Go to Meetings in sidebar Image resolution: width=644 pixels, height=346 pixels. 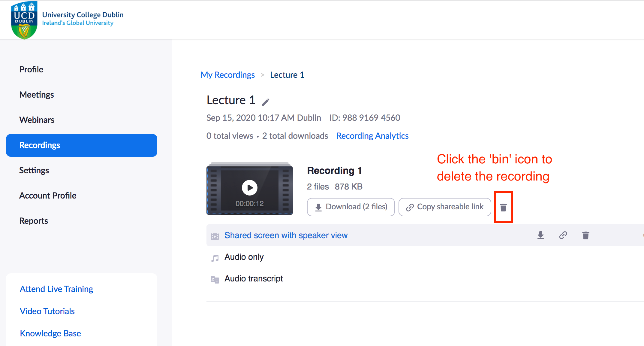click(37, 95)
